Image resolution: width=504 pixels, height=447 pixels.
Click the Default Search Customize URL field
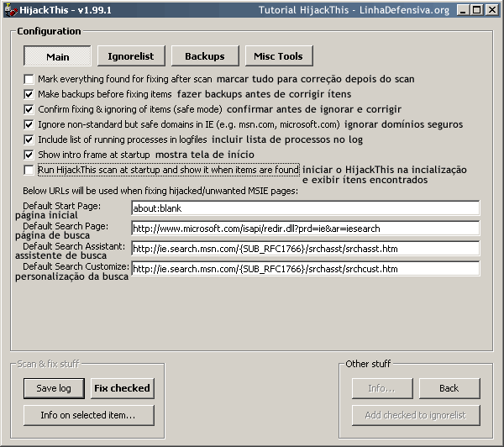coord(305,269)
